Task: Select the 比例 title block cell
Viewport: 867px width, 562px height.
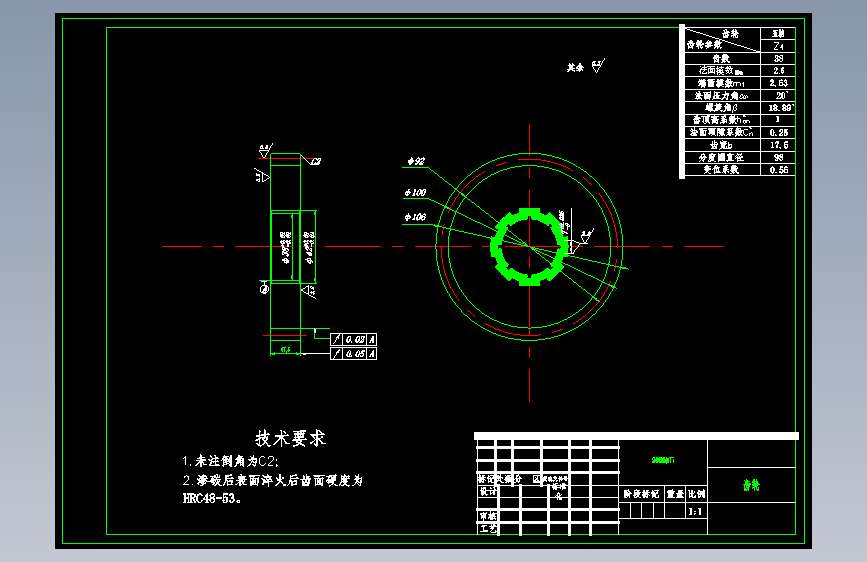Action: pyautogui.click(x=697, y=494)
